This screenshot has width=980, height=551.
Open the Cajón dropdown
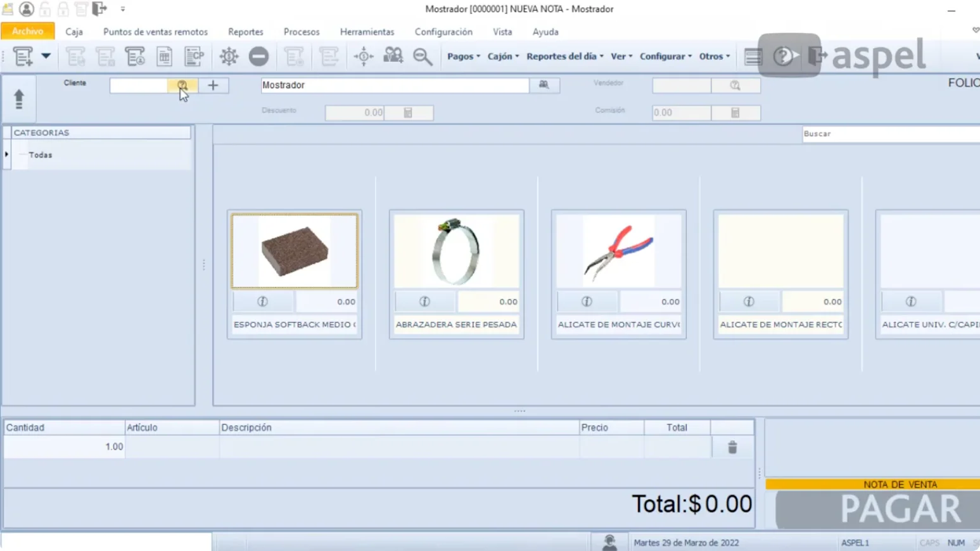pos(503,56)
